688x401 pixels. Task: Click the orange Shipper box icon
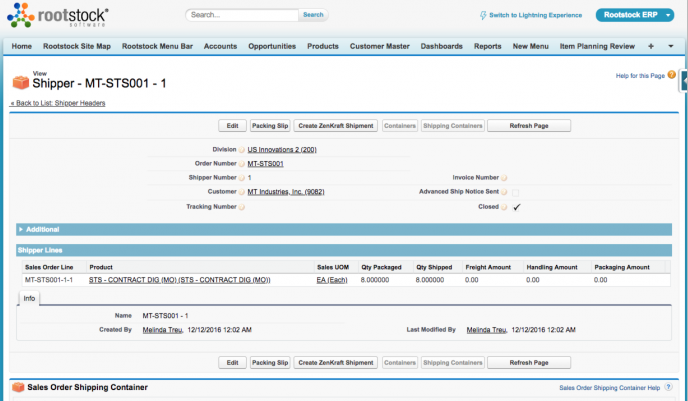20,82
